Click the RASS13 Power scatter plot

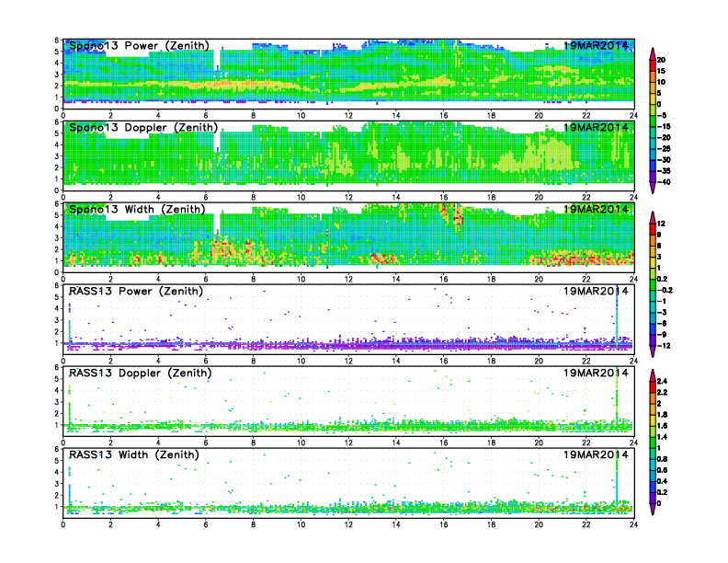(348, 319)
